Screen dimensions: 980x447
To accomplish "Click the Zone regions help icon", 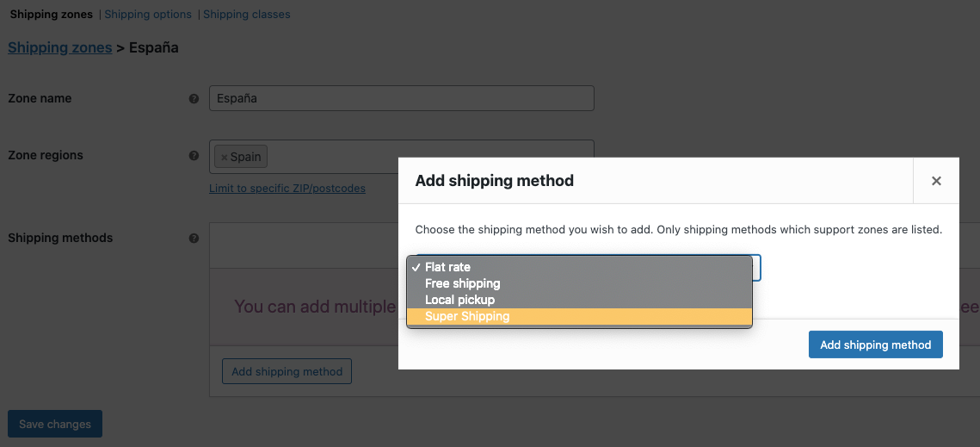I will click(194, 155).
